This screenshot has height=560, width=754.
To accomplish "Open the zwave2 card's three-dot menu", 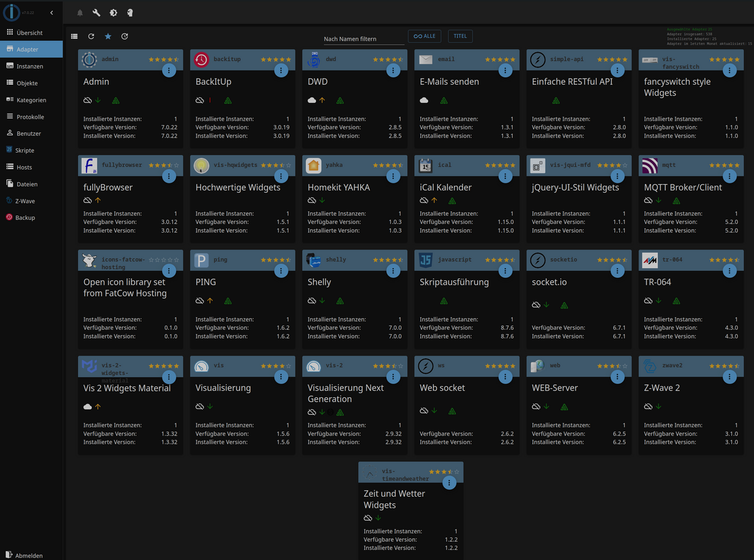I will pyautogui.click(x=729, y=376).
